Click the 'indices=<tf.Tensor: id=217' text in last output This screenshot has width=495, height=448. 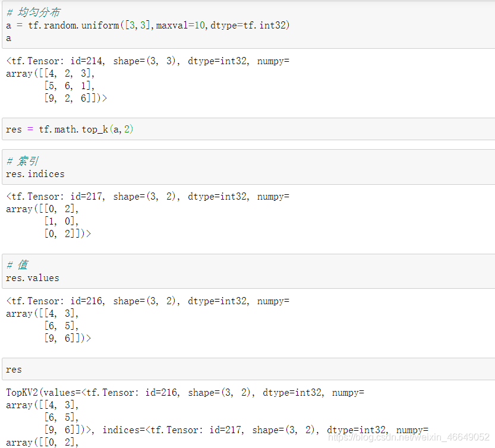pyautogui.click(x=173, y=430)
